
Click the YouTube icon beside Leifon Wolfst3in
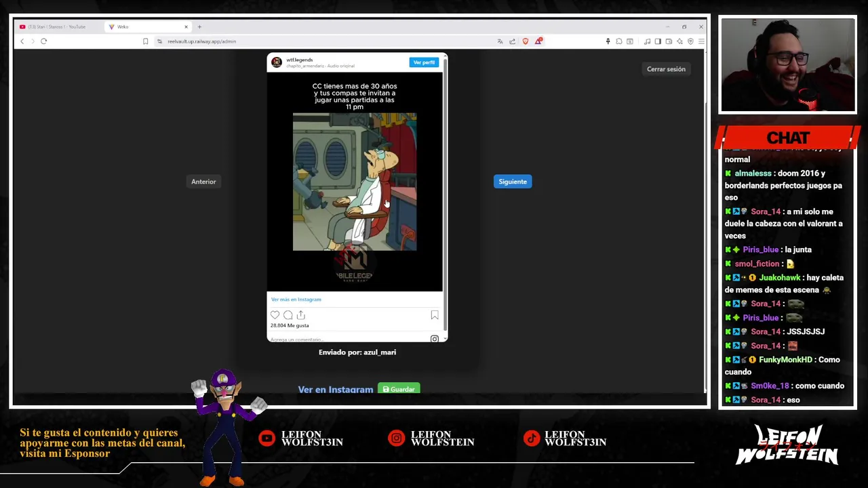(267, 439)
